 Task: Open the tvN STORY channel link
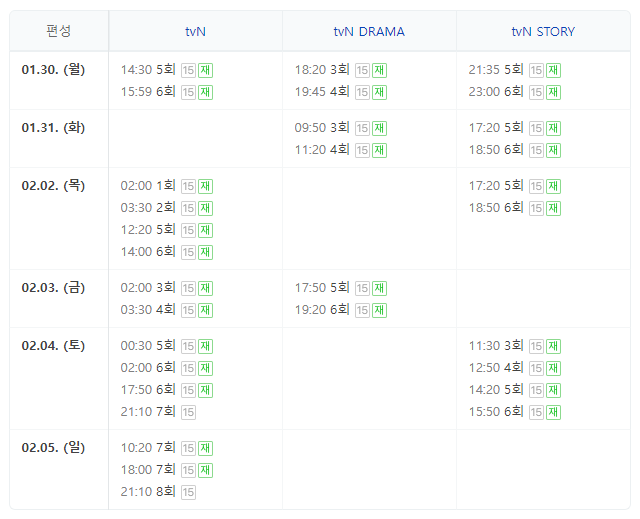(x=543, y=31)
